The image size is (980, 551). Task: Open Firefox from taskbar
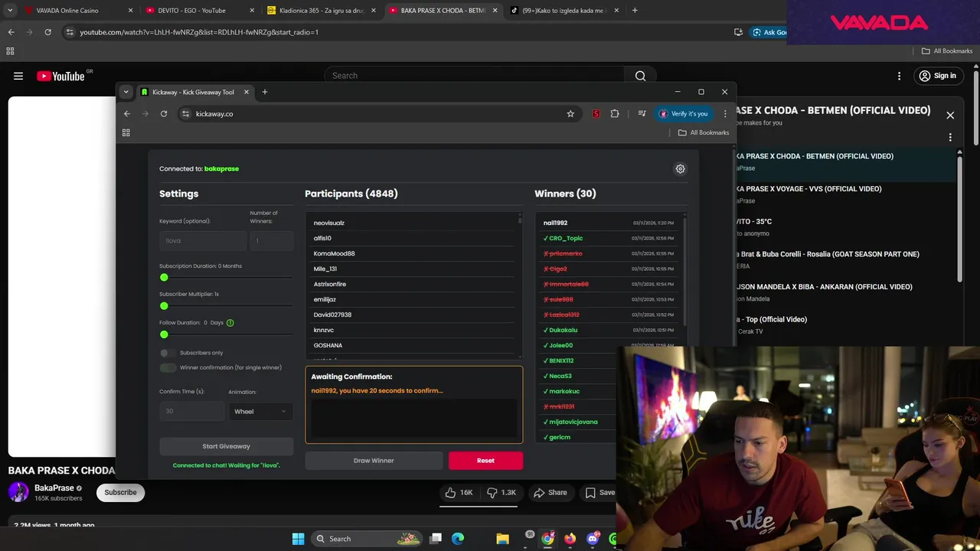(x=570, y=539)
